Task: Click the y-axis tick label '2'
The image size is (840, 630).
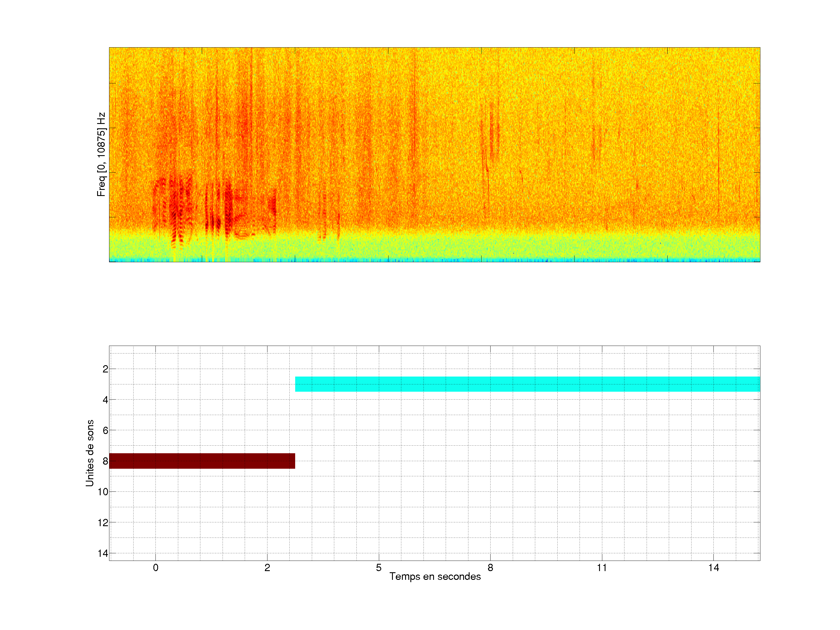Action: point(105,369)
